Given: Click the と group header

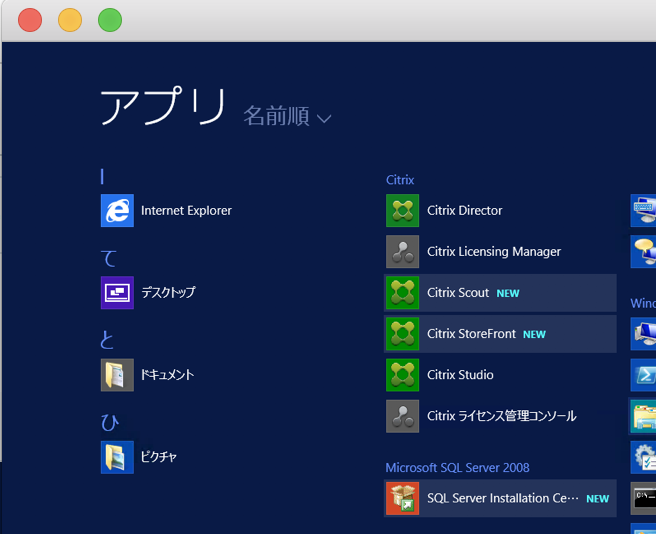Looking at the screenshot, I should 107,339.
